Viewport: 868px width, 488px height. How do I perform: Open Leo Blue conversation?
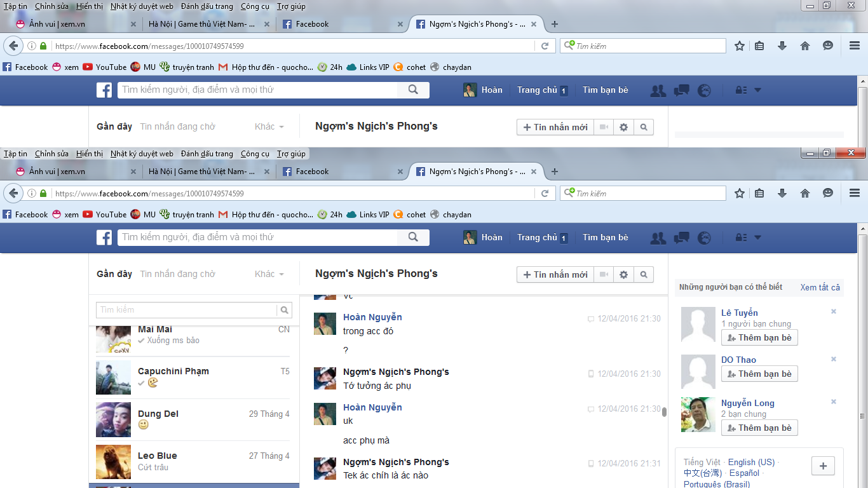pos(194,462)
